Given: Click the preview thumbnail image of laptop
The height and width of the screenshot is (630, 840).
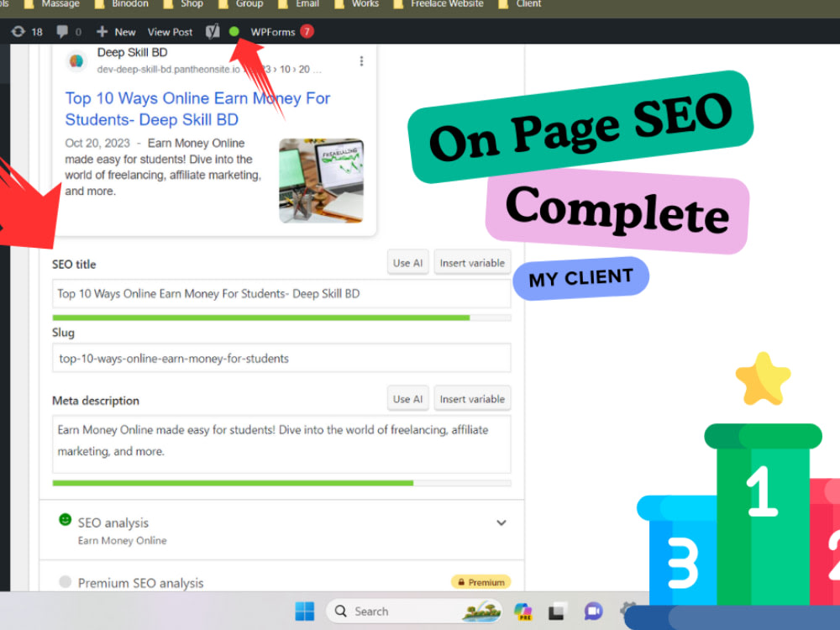Looking at the screenshot, I should [322, 181].
